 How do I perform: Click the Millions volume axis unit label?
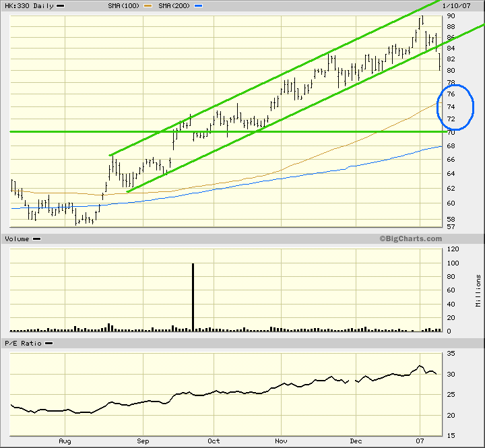(478, 290)
